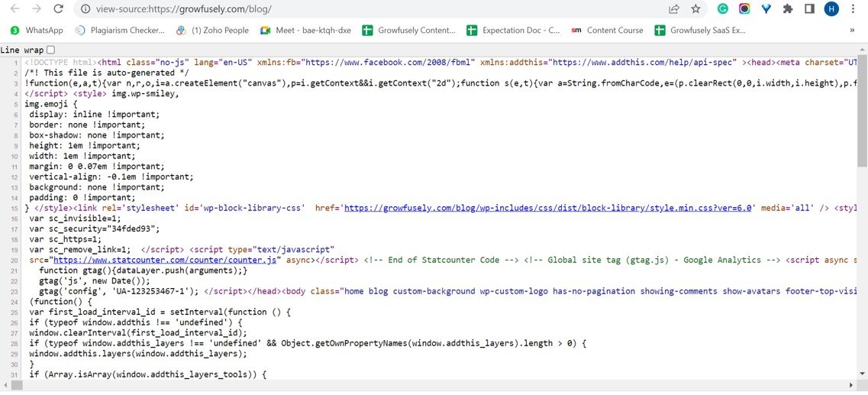The image size is (868, 395).
Task: Click the view site information icon
Action: [x=85, y=9]
